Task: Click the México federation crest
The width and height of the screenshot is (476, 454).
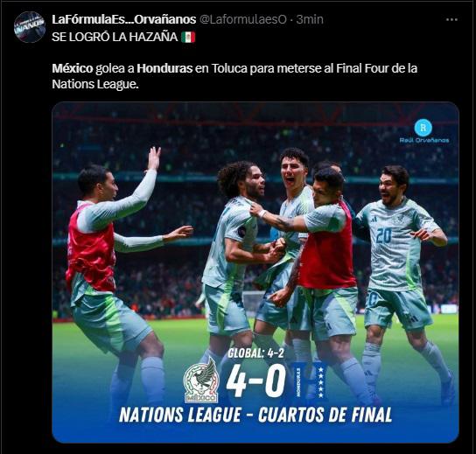Action: point(201,381)
